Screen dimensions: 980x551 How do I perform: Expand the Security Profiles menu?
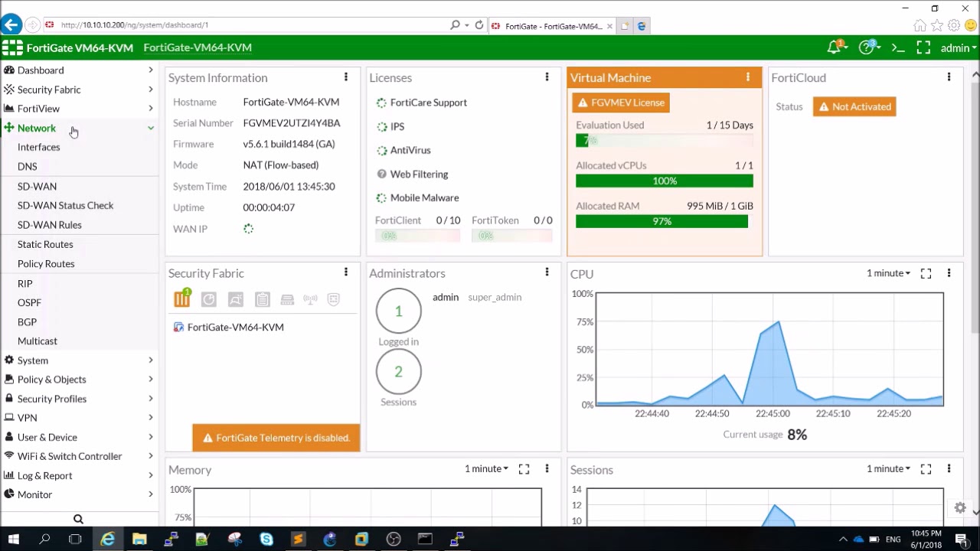(80, 399)
